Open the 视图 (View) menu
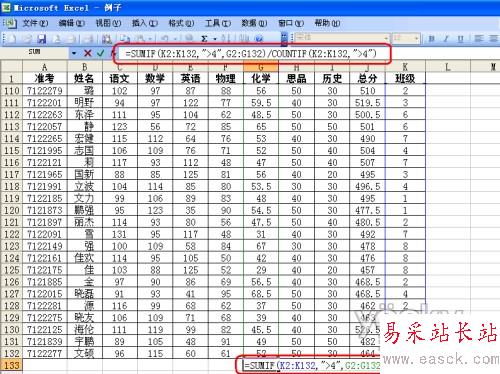 [x=108, y=23]
